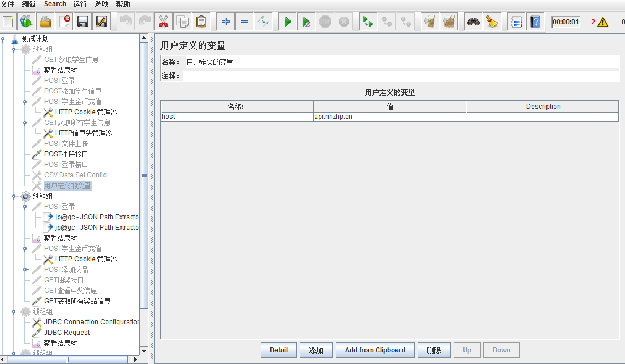Image resolution: width=625 pixels, height=364 pixels.
Task: Click the 注释 comment input field
Action: (400, 76)
